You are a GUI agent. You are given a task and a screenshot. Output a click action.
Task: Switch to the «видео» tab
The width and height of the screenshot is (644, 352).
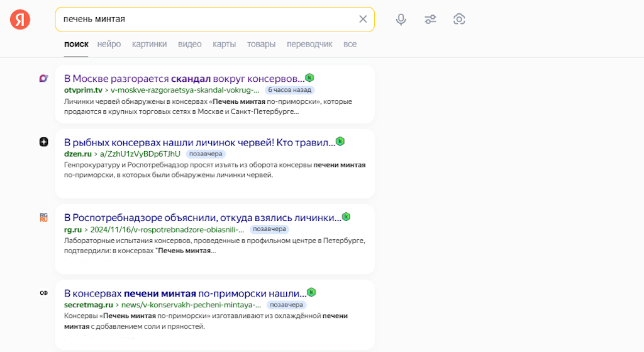point(189,44)
